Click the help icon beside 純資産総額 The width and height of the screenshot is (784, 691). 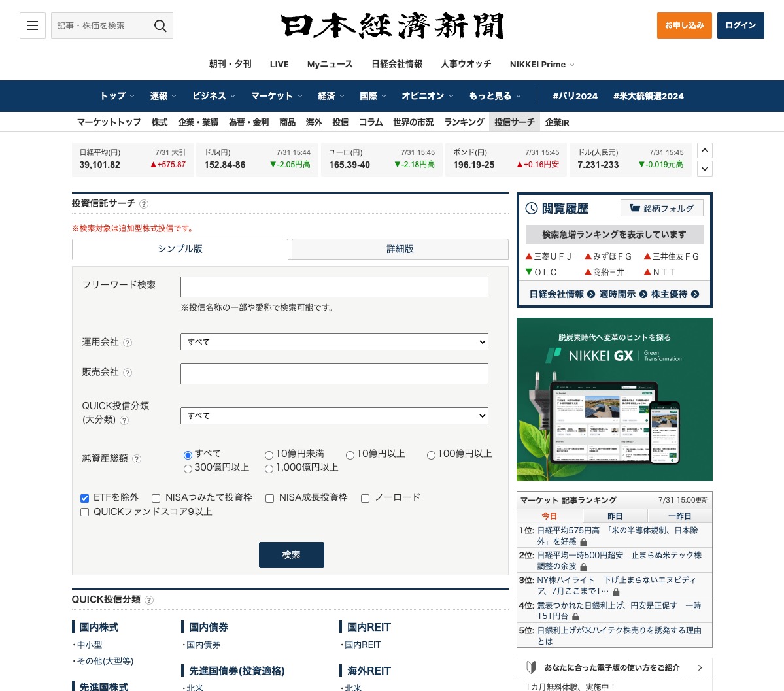(x=136, y=459)
